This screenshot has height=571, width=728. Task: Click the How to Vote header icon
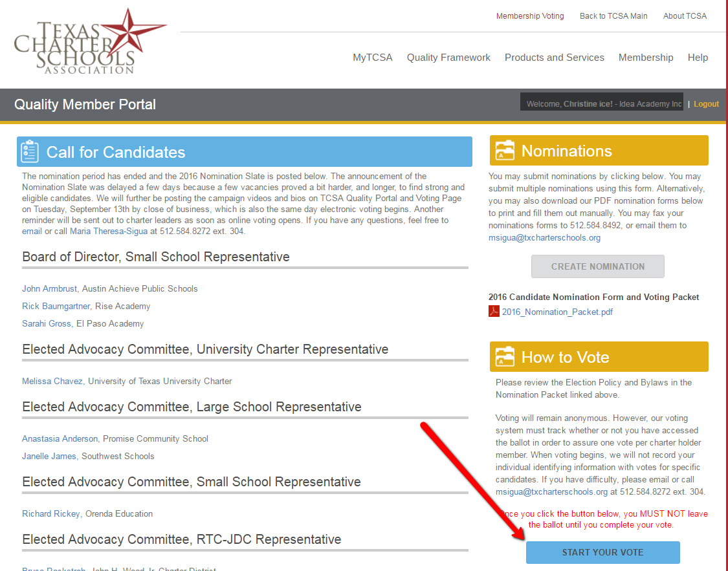point(505,357)
